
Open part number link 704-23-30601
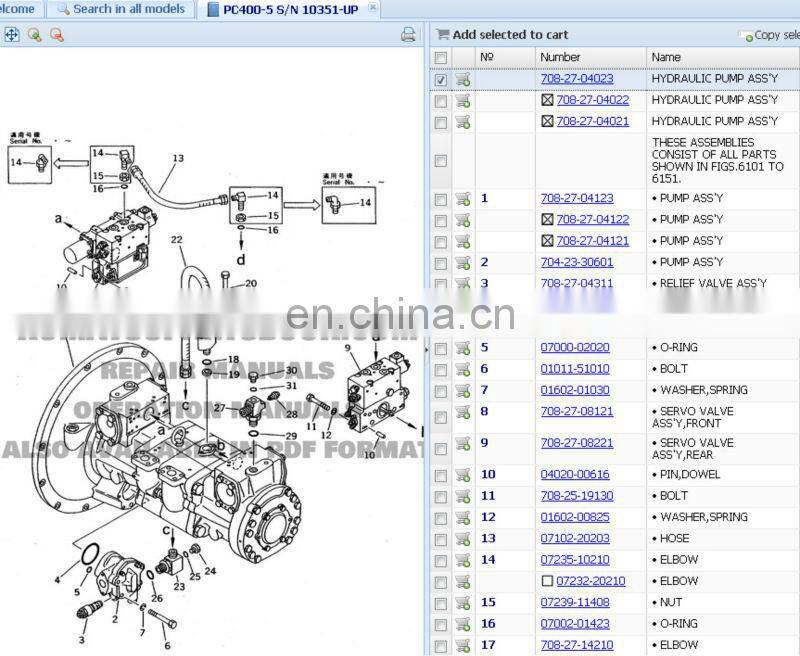click(x=576, y=262)
